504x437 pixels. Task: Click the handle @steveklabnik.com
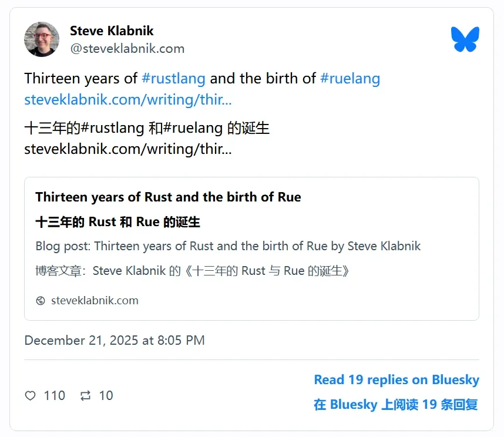pos(127,49)
